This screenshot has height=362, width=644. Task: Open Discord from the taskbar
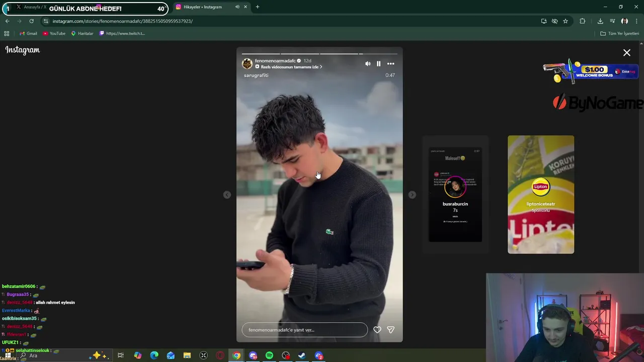253,355
